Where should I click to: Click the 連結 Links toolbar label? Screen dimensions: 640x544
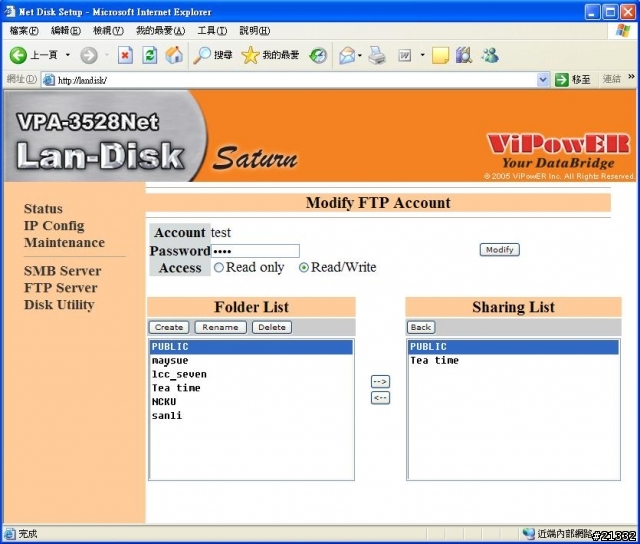pyautogui.click(x=612, y=79)
